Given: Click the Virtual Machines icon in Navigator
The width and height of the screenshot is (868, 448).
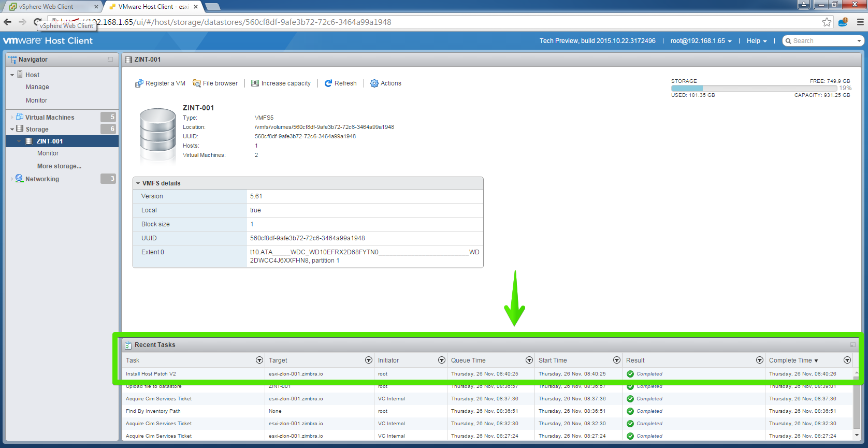Looking at the screenshot, I should point(20,117).
